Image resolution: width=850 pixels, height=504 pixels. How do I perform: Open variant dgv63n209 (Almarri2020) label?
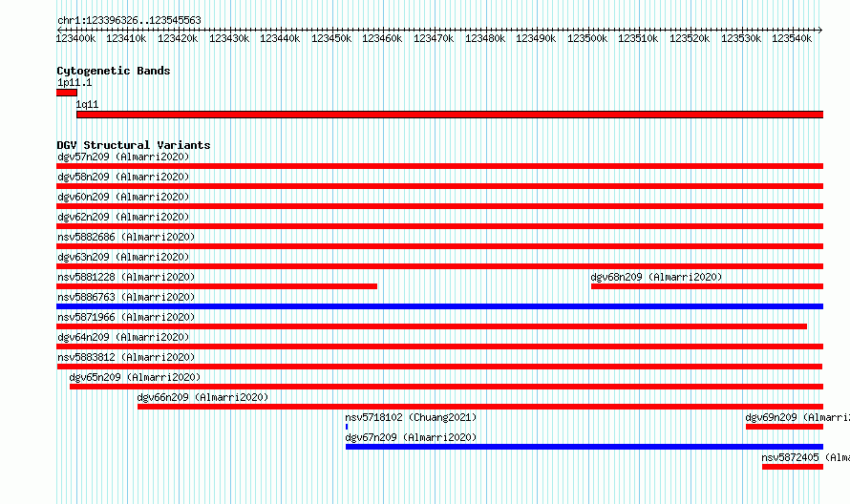(x=123, y=257)
